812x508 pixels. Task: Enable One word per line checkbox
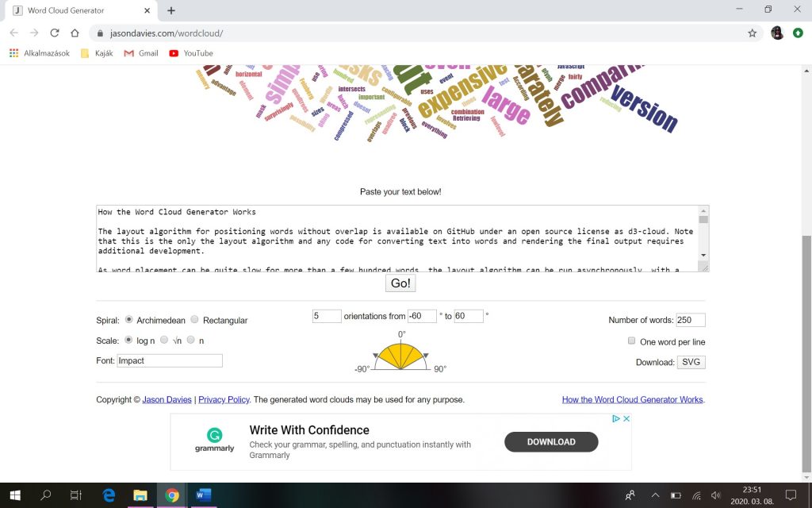[631, 341]
